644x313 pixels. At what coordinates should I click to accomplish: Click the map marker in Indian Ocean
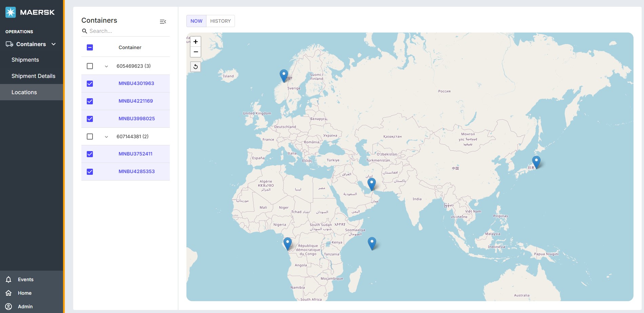pyautogui.click(x=372, y=243)
